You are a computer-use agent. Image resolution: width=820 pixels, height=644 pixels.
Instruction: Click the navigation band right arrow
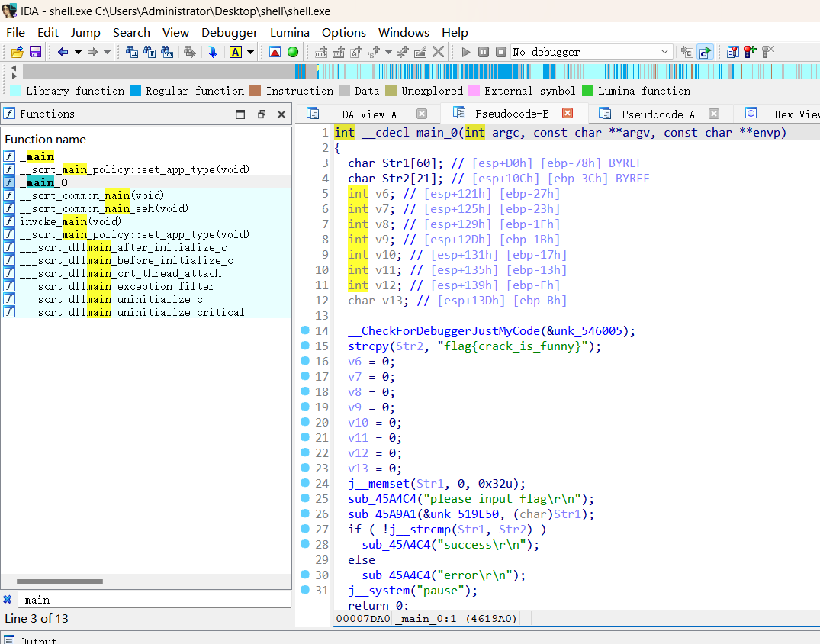coord(14,76)
